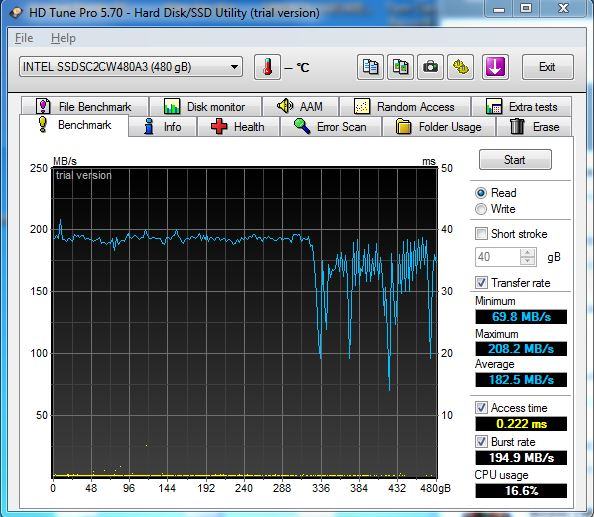Decrease short stroke value with down arrow
The height and width of the screenshot is (517, 594).
tap(528, 261)
